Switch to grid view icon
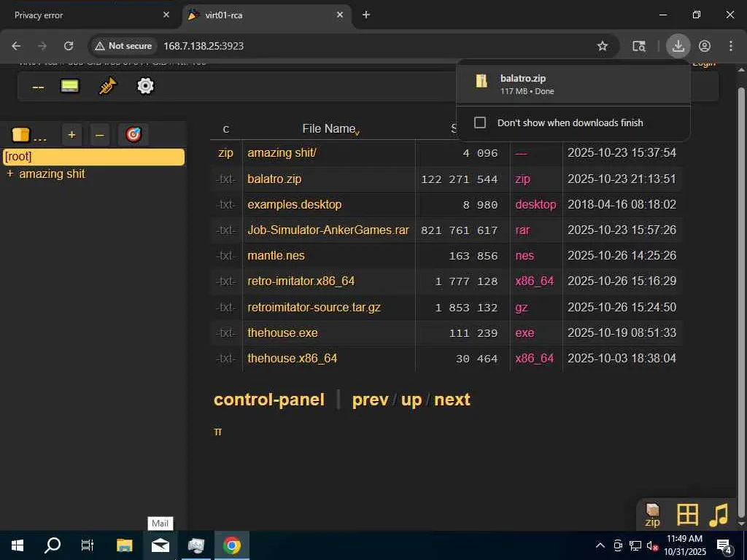 (x=687, y=515)
